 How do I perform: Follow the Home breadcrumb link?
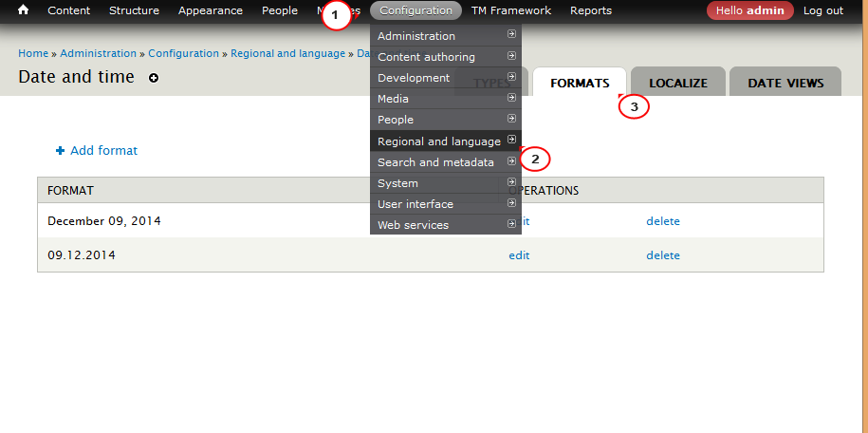(33, 53)
